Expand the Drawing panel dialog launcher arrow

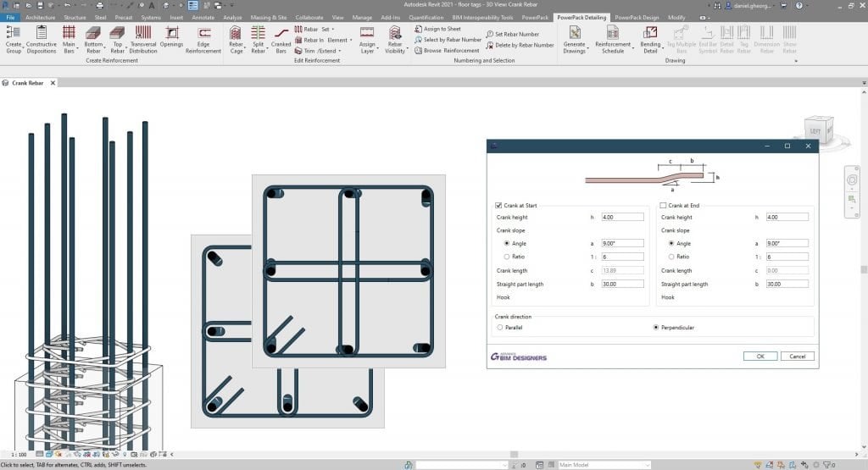point(796,61)
